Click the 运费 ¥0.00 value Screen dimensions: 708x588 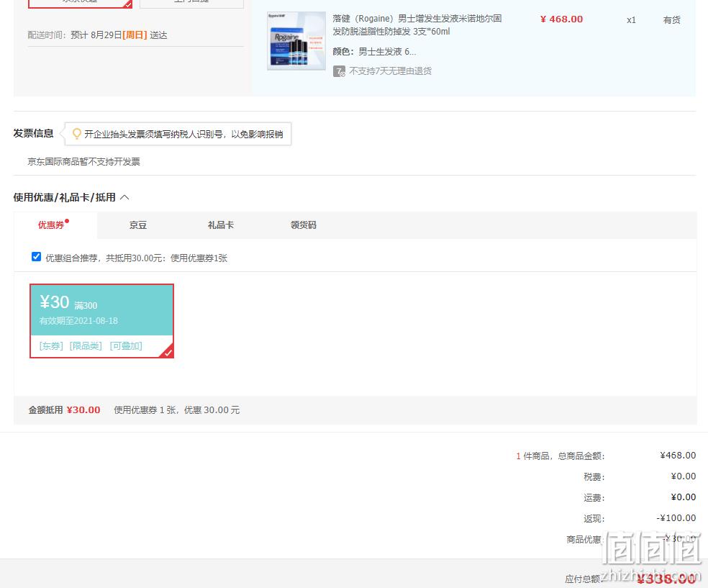click(683, 497)
